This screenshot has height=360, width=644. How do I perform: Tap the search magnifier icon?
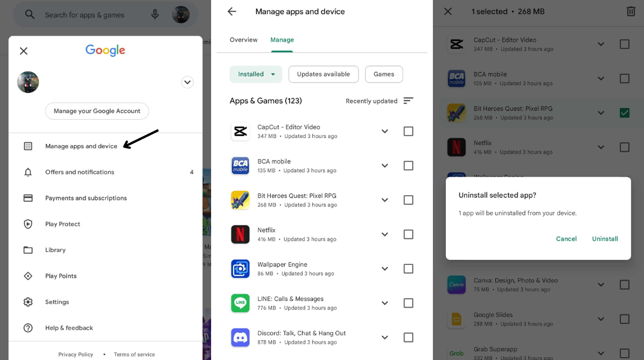tap(30, 15)
